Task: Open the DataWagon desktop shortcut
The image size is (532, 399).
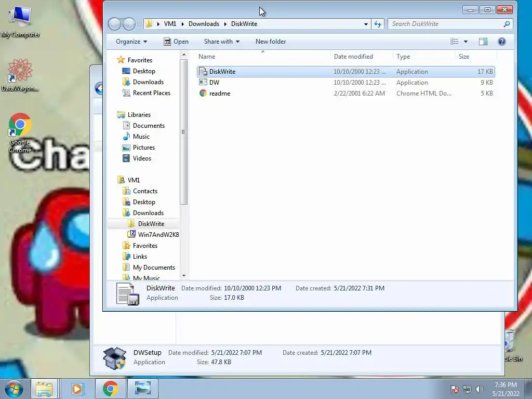Action: (x=20, y=75)
